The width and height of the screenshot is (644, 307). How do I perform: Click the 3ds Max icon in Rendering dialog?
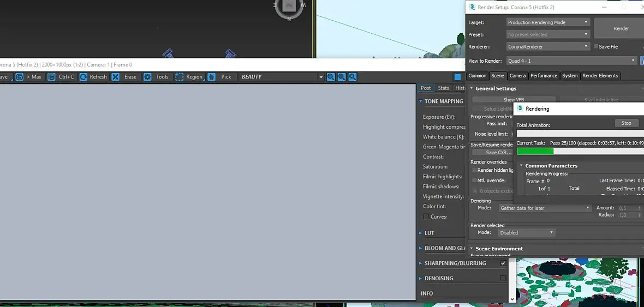[x=520, y=109]
